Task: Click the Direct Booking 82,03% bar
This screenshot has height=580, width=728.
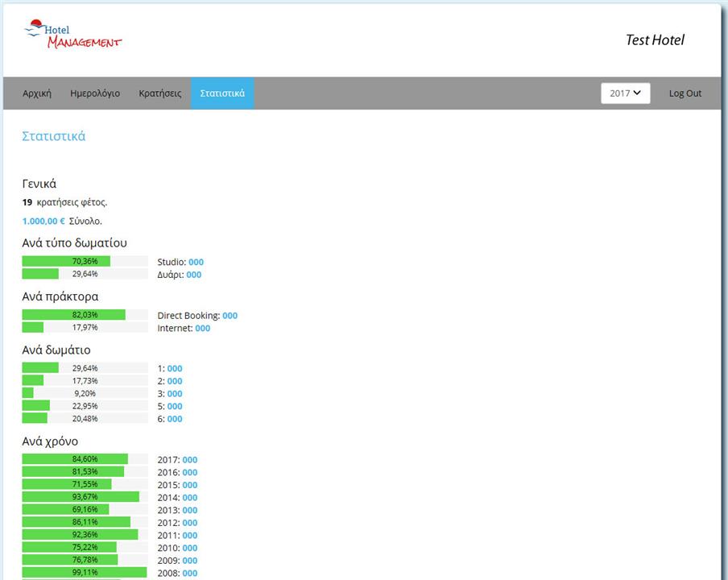Action: click(85, 315)
